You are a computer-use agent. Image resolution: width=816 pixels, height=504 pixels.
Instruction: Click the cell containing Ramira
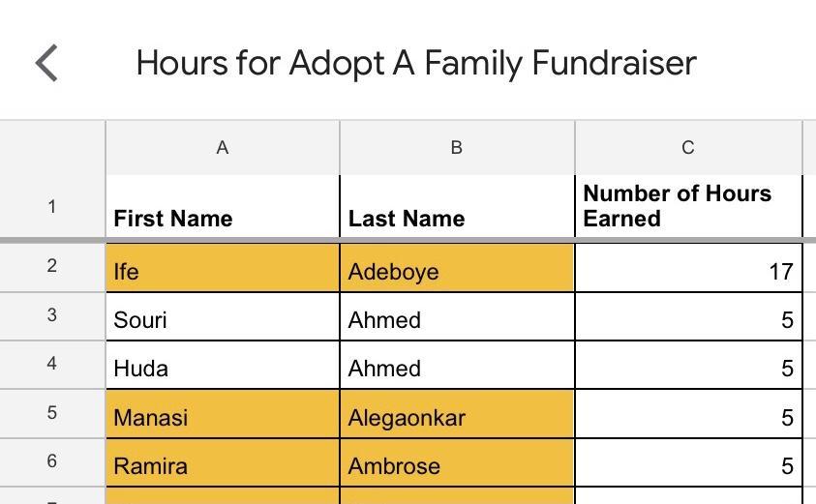222,463
